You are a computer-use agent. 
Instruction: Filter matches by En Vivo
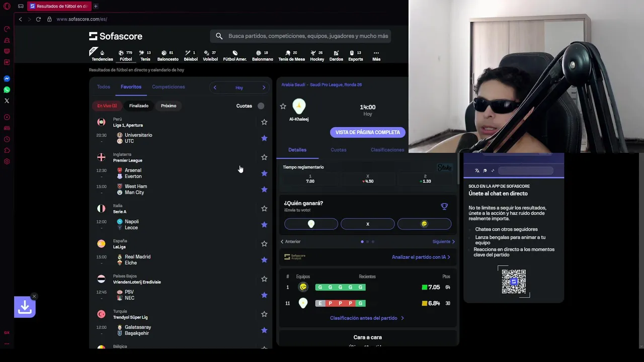coord(107,106)
